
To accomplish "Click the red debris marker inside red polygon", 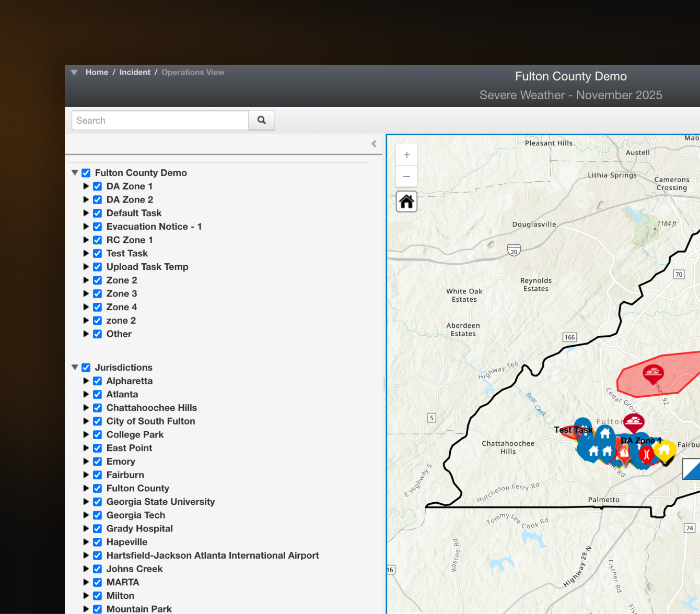I will coord(653,373).
